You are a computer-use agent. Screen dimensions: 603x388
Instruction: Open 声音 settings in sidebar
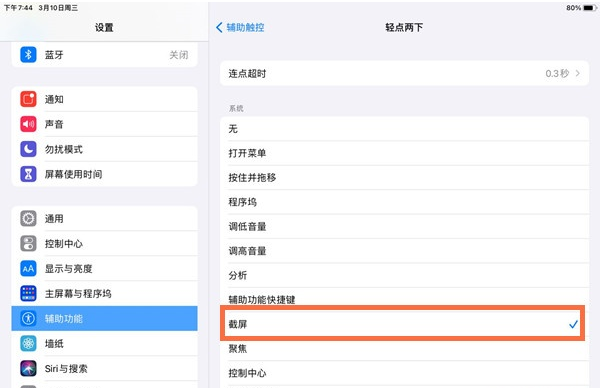click(x=105, y=124)
